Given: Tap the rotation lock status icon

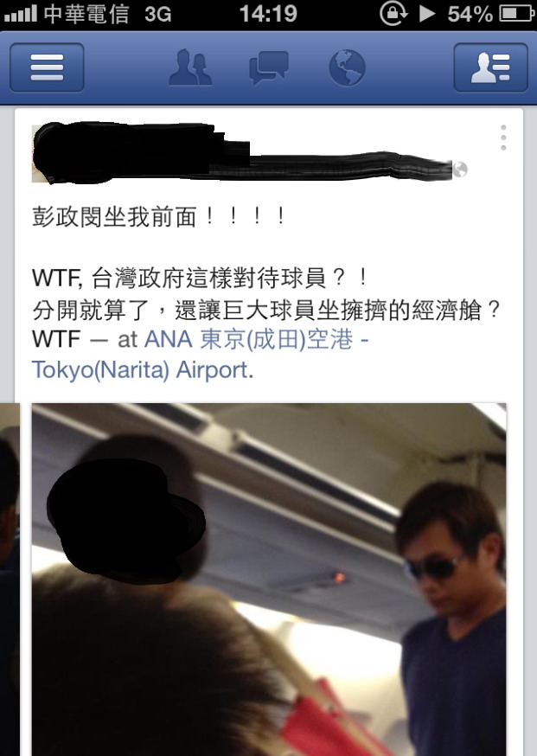Looking at the screenshot, I should (393, 13).
